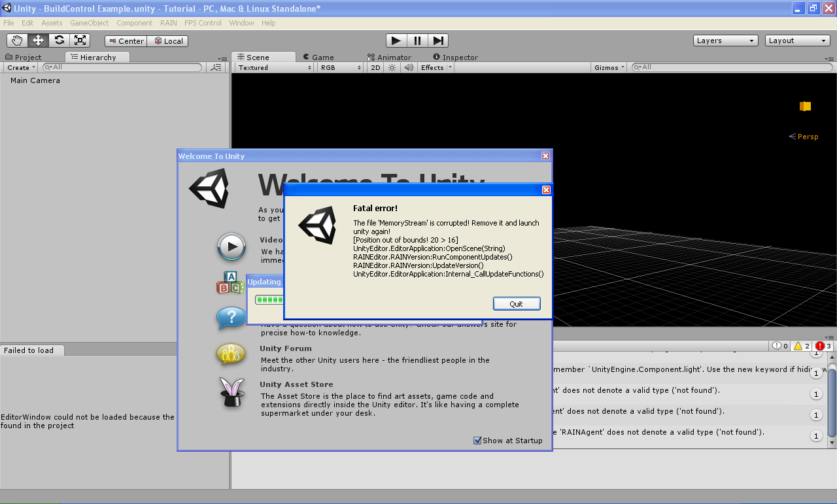Toggle console errors filter

point(823,346)
